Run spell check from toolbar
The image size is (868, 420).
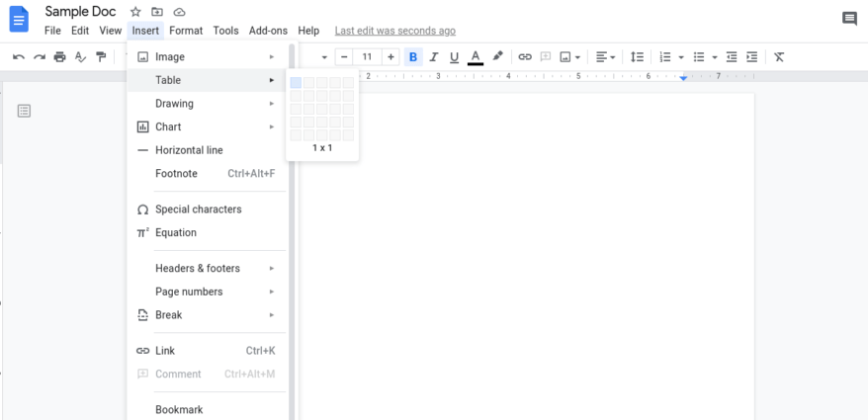click(x=80, y=56)
